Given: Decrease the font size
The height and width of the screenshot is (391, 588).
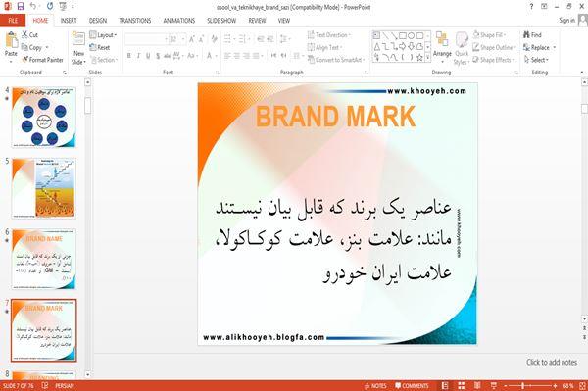Looking at the screenshot, I should click(201, 39).
